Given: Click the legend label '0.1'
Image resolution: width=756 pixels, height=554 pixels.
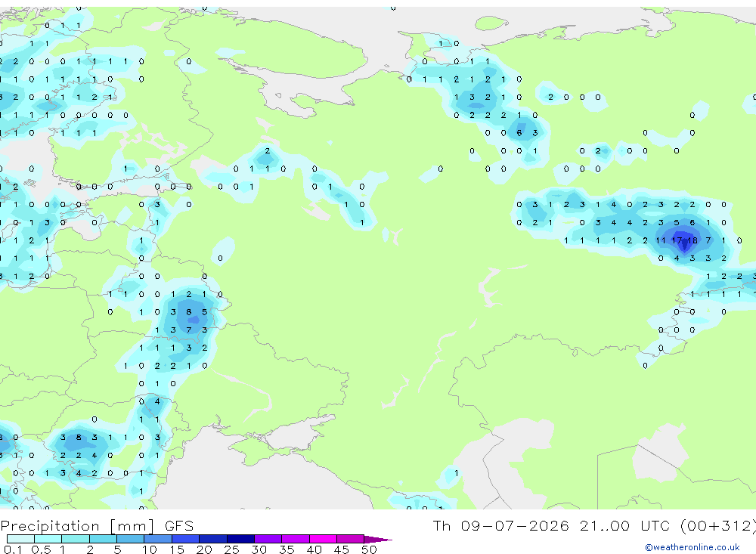Looking at the screenshot, I should 13,549.
